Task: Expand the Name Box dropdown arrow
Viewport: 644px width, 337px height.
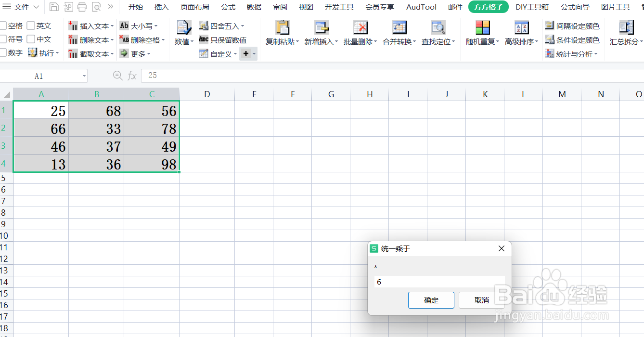Action: point(84,76)
